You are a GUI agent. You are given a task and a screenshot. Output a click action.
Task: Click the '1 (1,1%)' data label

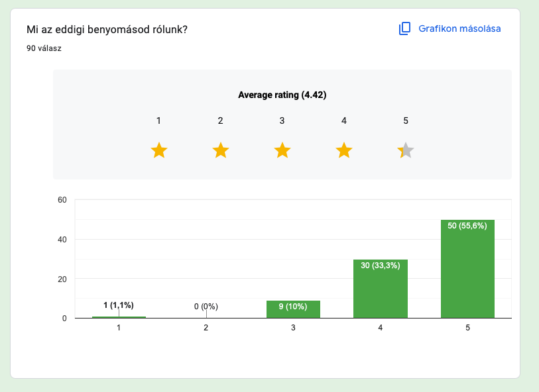point(119,305)
